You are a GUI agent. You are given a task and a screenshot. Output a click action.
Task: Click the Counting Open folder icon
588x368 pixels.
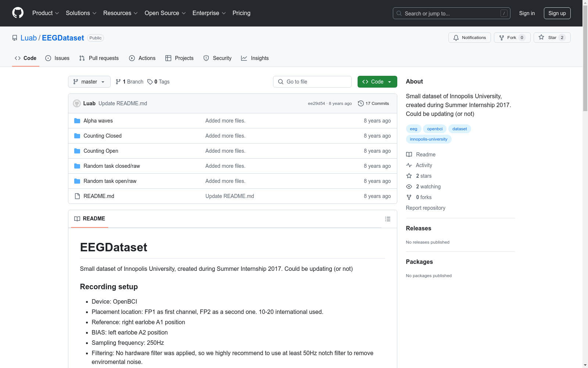[x=77, y=151]
